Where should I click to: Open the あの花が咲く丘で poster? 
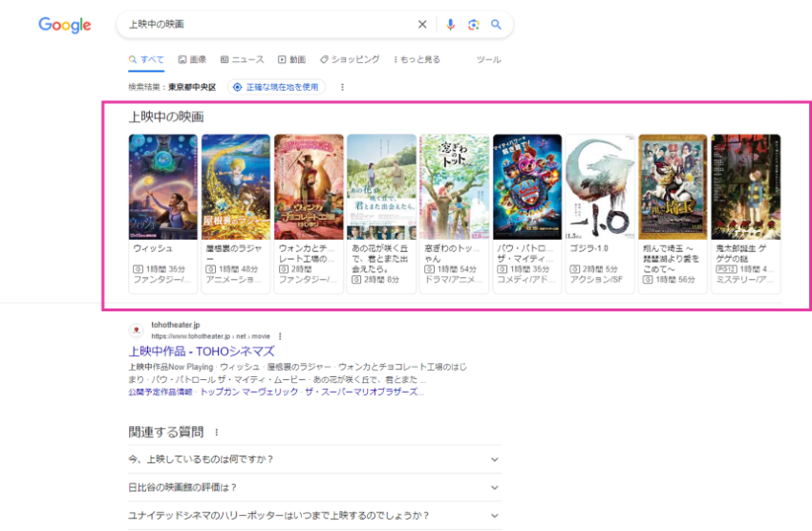[382, 187]
